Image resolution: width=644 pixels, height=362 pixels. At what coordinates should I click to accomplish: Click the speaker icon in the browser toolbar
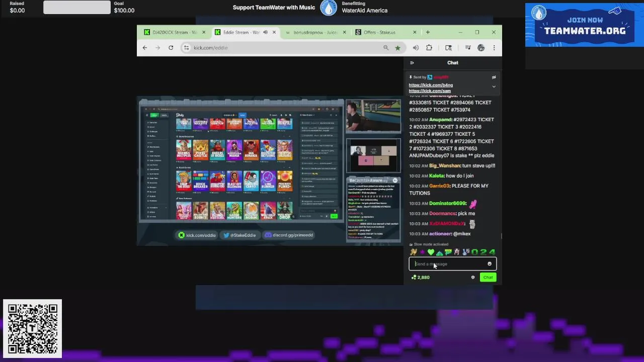point(416,48)
